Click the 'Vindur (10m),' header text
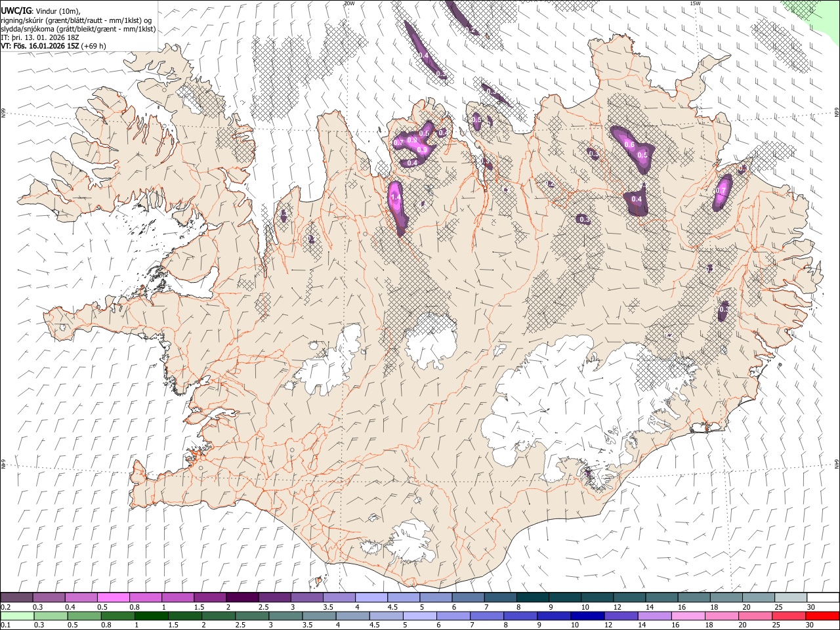 (58, 10)
